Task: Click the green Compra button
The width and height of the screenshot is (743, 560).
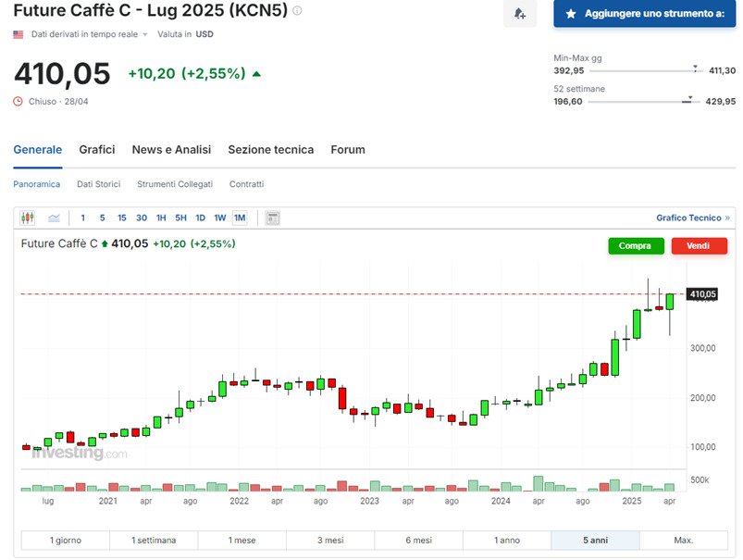Action: [636, 245]
